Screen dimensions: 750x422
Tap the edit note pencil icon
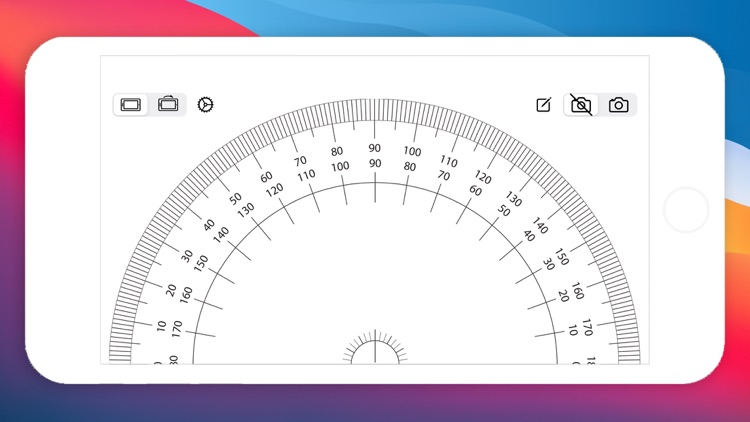(544, 104)
